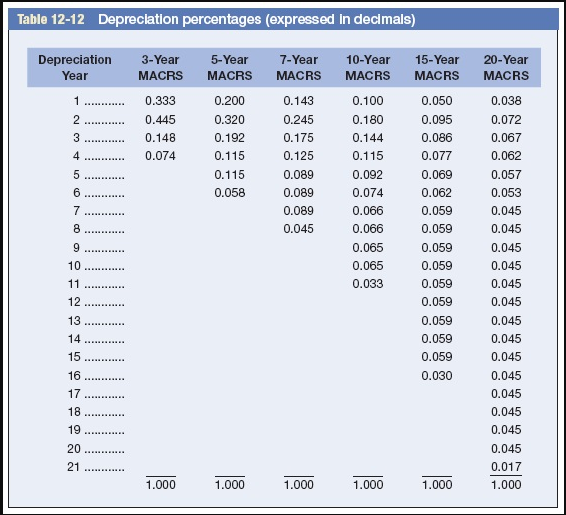
Task: Click the 0.038 value in 20-Year MACRS
Action: click(x=506, y=101)
